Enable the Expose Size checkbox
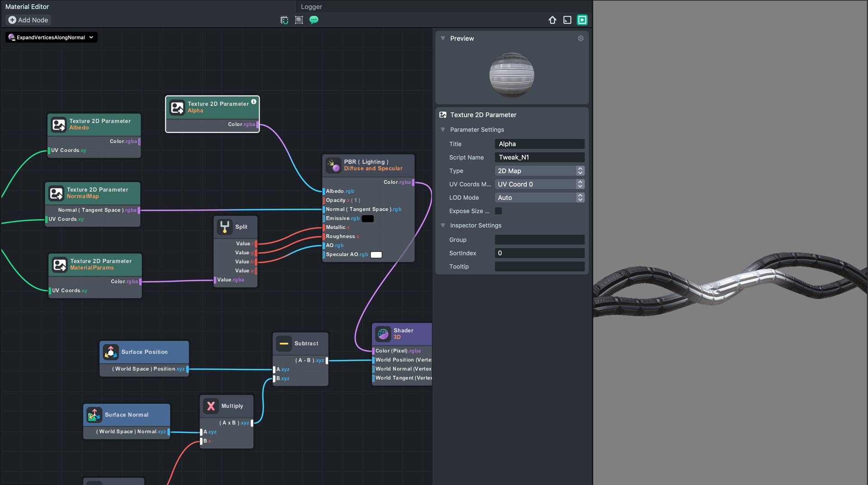868x485 pixels. [x=498, y=211]
